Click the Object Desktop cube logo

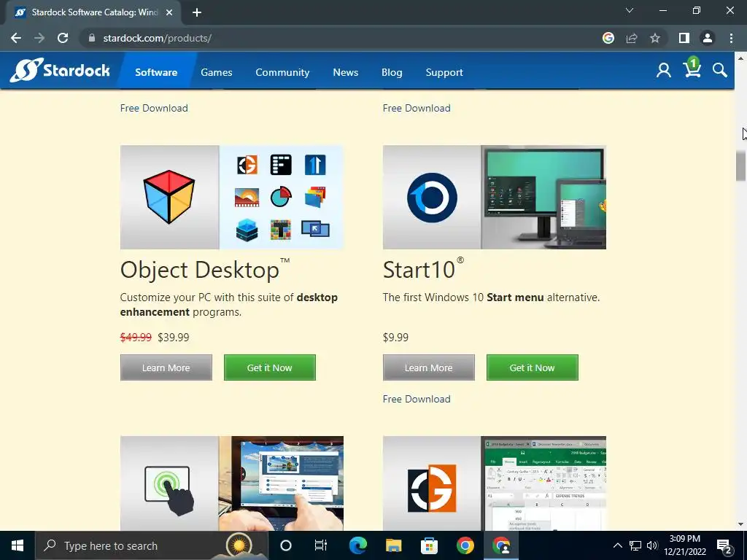pos(169,197)
